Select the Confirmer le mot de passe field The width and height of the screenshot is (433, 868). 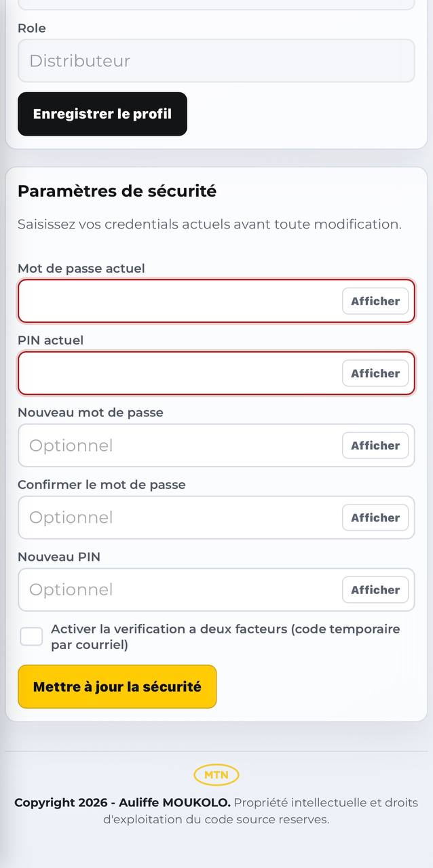(x=216, y=517)
